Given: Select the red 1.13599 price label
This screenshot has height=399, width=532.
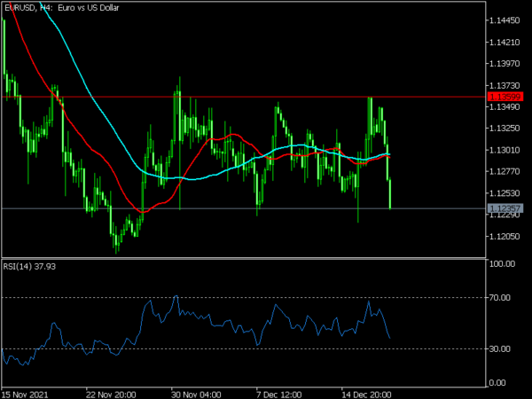Looking at the screenshot, I should tap(504, 96).
